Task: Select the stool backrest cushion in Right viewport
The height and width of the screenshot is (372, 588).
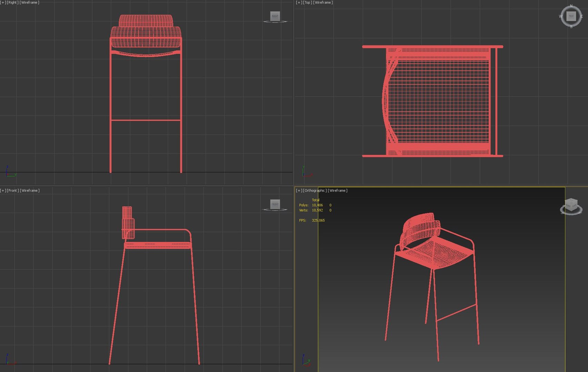Action: (146, 31)
